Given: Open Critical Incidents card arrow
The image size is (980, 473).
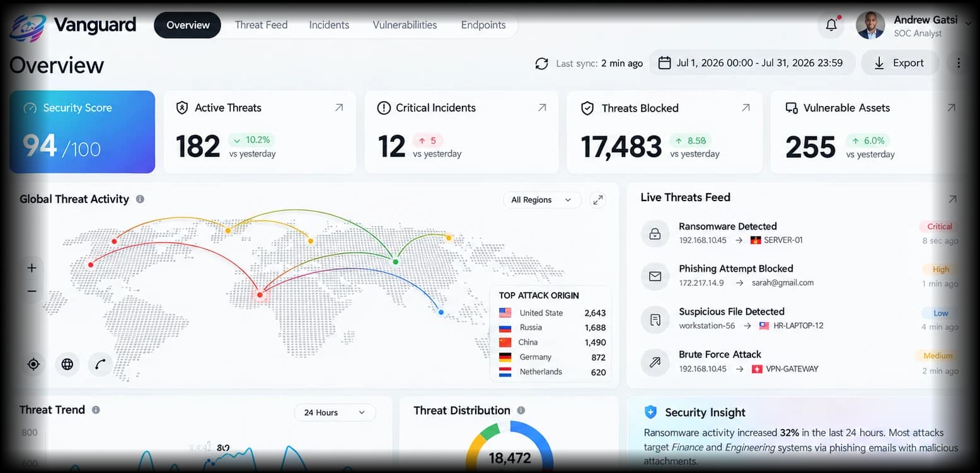Looking at the screenshot, I should [542, 108].
